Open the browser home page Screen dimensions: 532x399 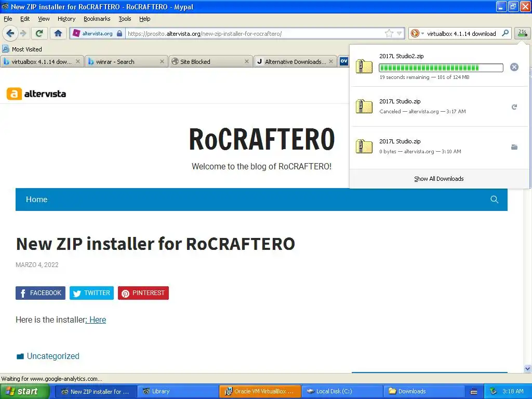click(x=58, y=33)
